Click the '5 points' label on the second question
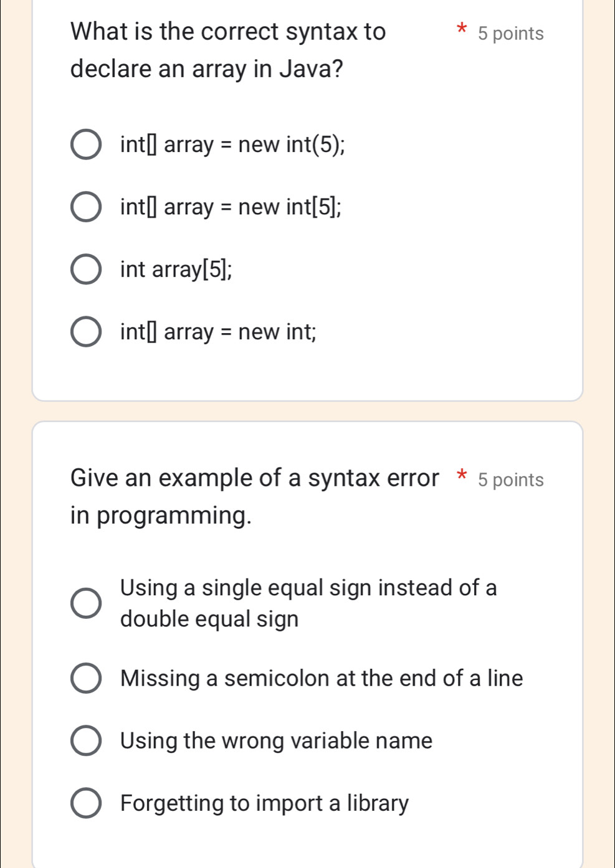Screen dimensions: 615x868 click(x=512, y=478)
